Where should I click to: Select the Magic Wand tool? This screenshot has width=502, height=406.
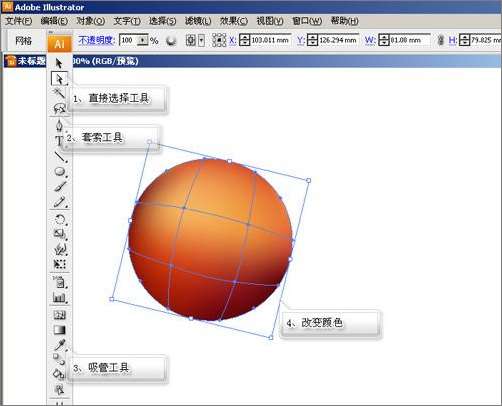(59, 93)
